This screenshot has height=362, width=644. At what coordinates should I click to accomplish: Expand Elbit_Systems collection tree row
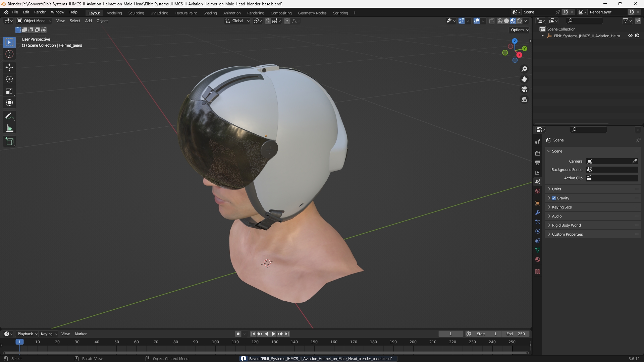[543, 36]
